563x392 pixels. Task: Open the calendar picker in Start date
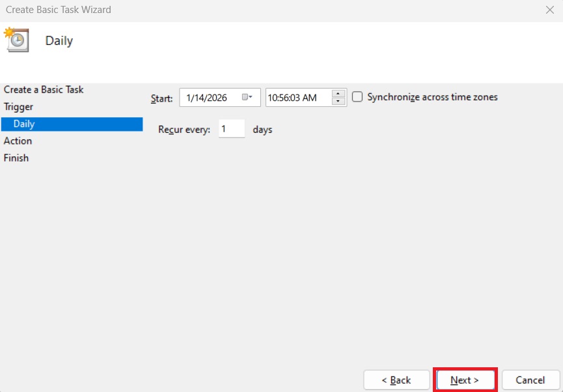247,98
